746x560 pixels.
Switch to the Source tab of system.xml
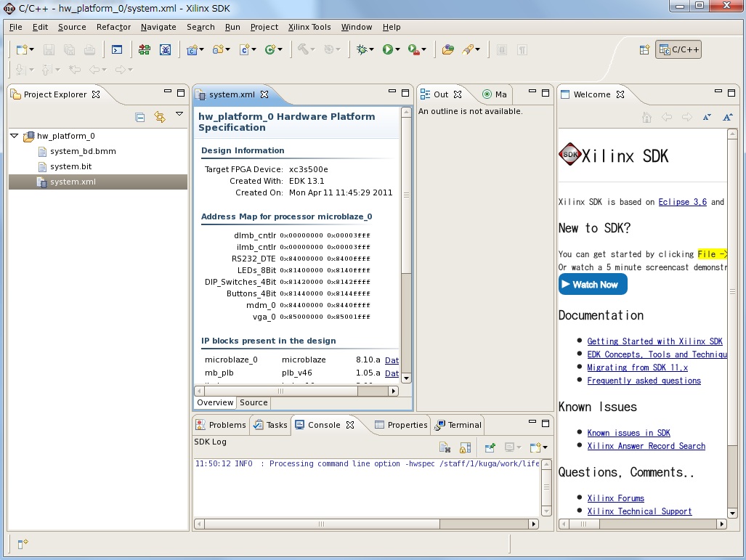(254, 402)
